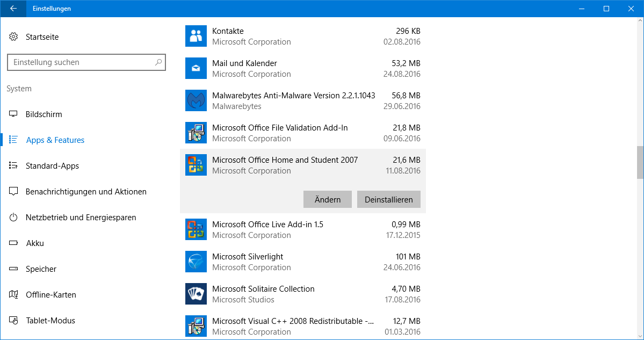Open Speicher settings
644x340 pixels.
[x=41, y=269]
